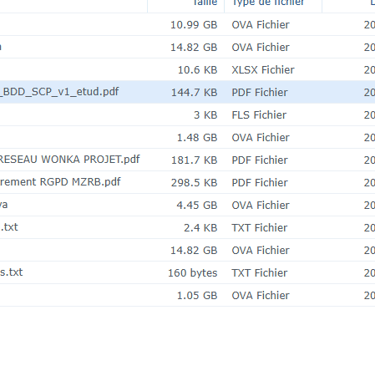Select the file ending in _BDD_SCP_v1_etud.pdf
The image size is (375, 366).
59,92
